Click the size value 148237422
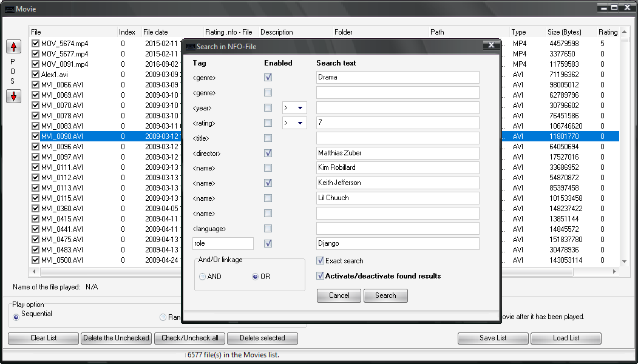Image resolution: width=638 pixels, height=364 pixels. click(x=566, y=208)
